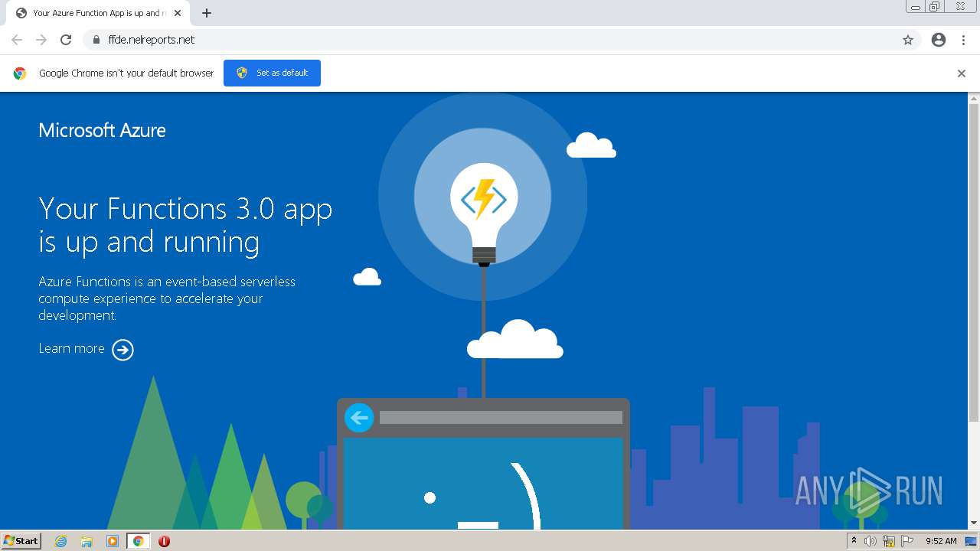Set Chrome as default browser
The image size is (980, 551).
[x=272, y=73]
